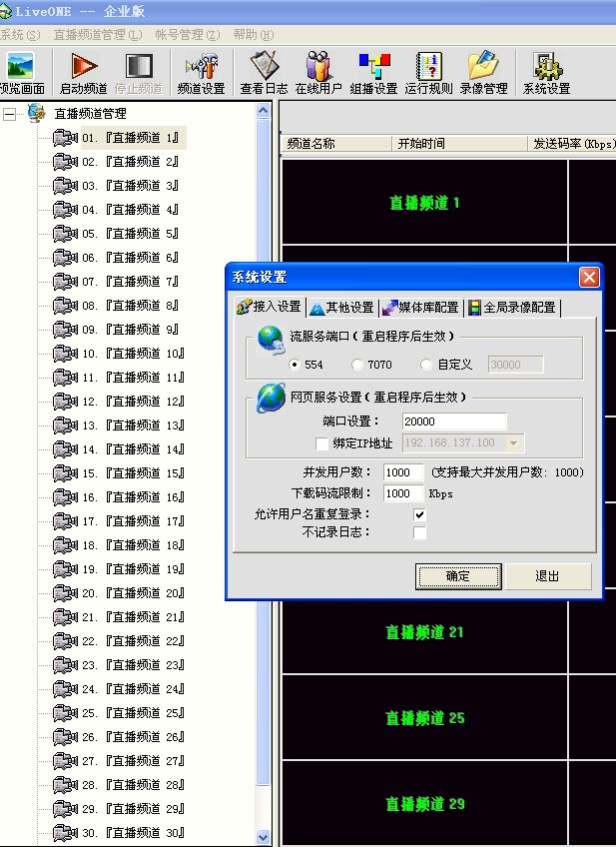Click the 运行规则 run rules icon
This screenshot has width=616, height=847.
(428, 73)
